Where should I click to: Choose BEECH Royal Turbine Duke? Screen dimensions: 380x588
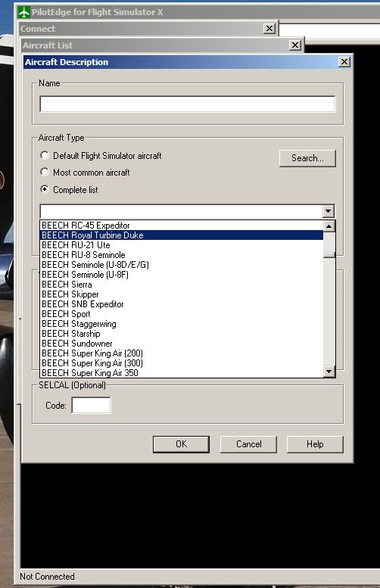click(182, 235)
